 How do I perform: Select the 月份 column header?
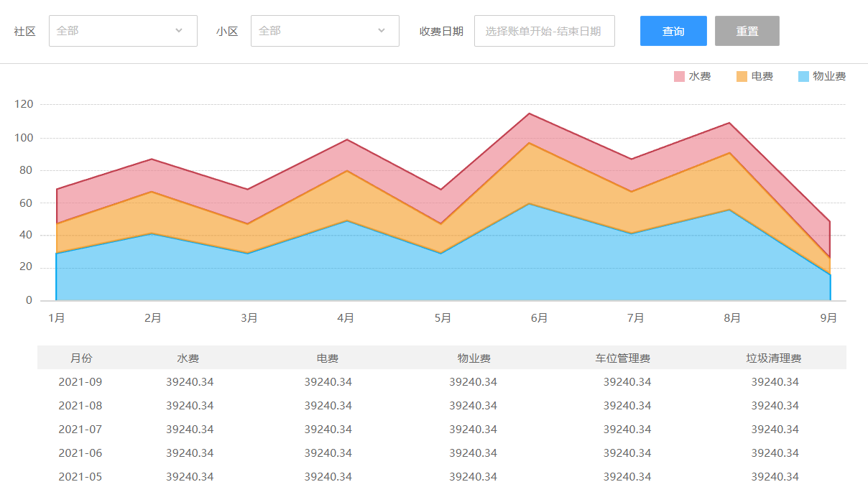click(80, 358)
